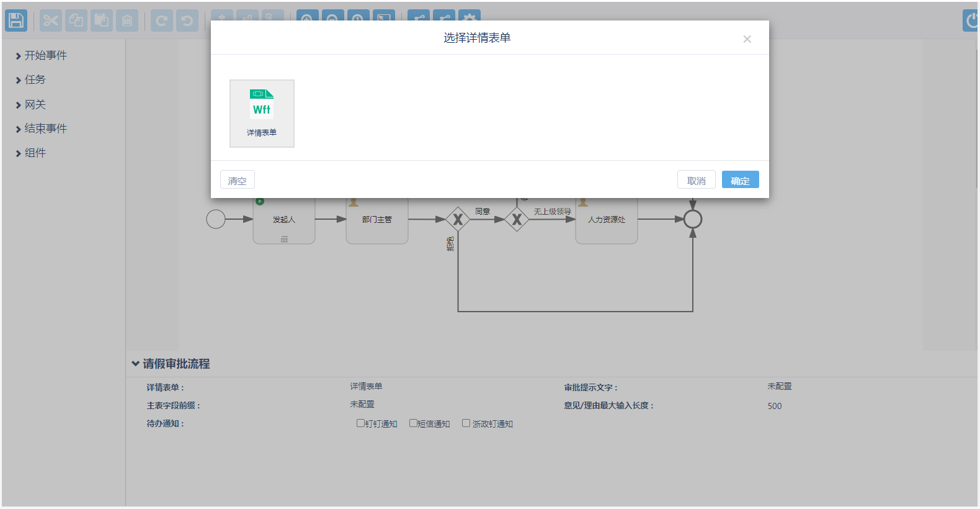Enable the 钉钉通知 checkbox
This screenshot has width=980, height=509.
[x=360, y=423]
